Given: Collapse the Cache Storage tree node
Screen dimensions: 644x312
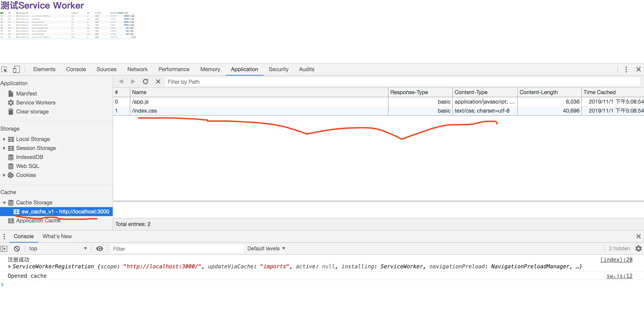Looking at the screenshot, I should pos(4,203).
